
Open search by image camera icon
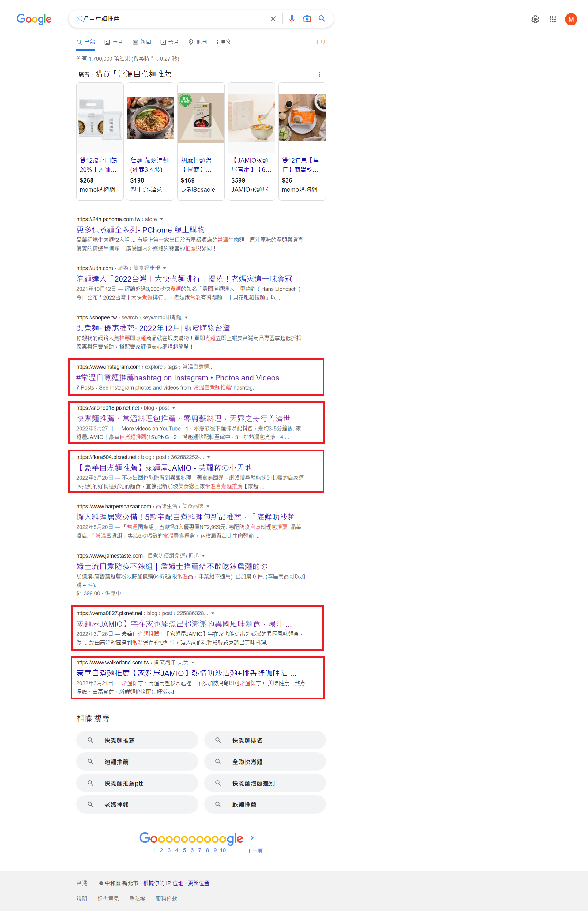[x=307, y=19]
